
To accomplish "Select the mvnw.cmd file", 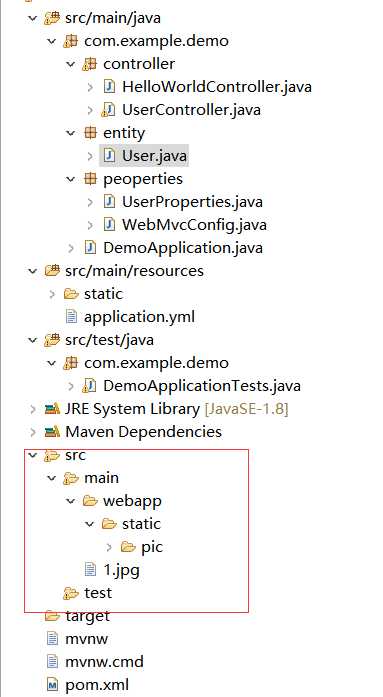I will tap(104, 662).
